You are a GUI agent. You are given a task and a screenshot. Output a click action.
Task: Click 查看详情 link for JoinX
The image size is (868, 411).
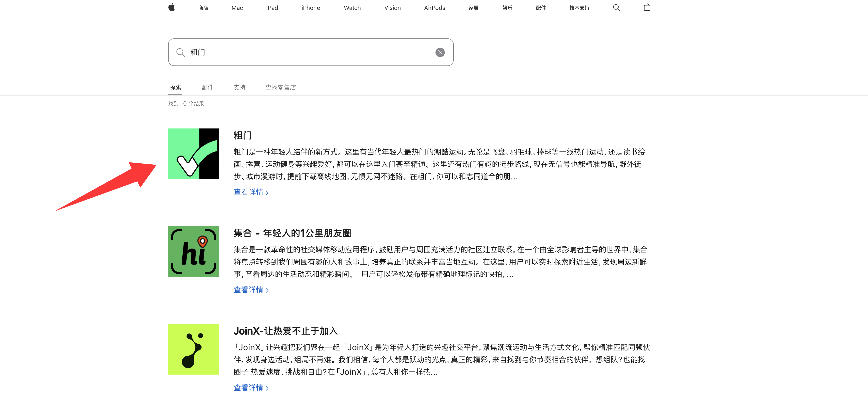click(249, 387)
